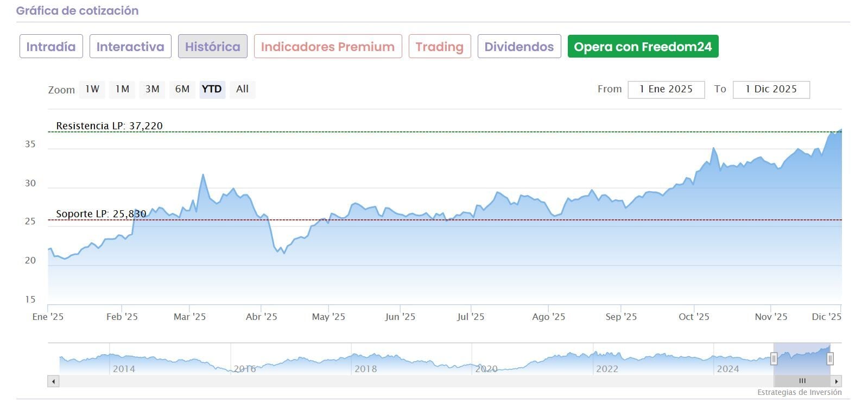Click the navigator scrollbar right arrow
Image resolution: width=868 pixels, height=415 pixels.
[837, 381]
